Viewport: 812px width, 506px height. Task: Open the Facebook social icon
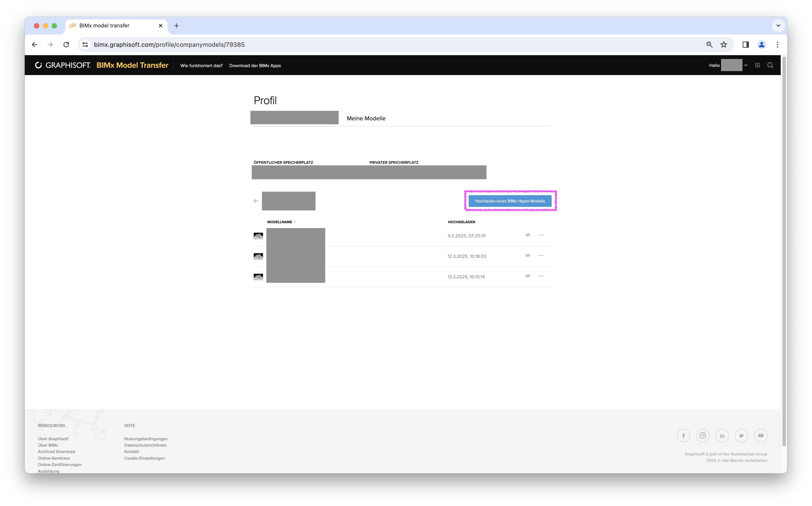683,436
